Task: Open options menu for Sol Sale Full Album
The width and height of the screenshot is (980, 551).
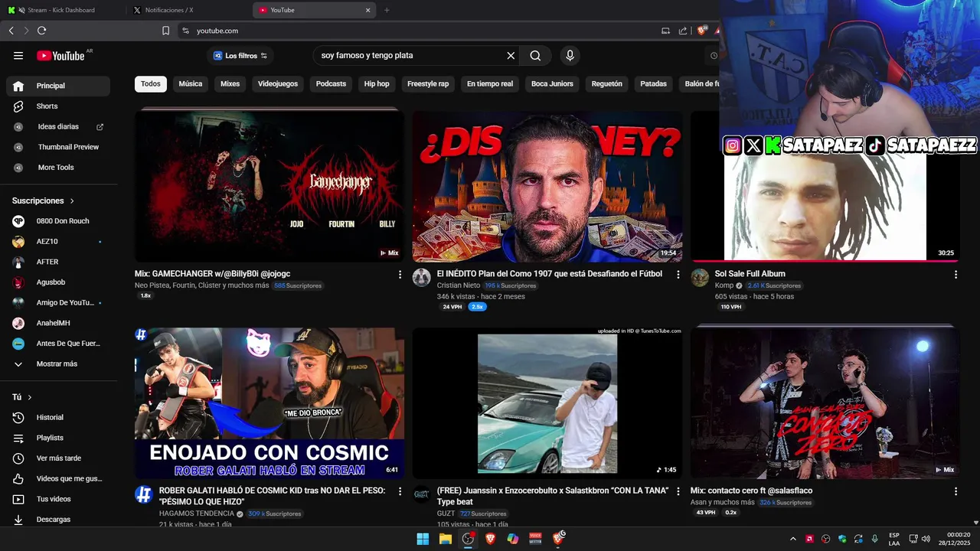Action: pos(955,274)
